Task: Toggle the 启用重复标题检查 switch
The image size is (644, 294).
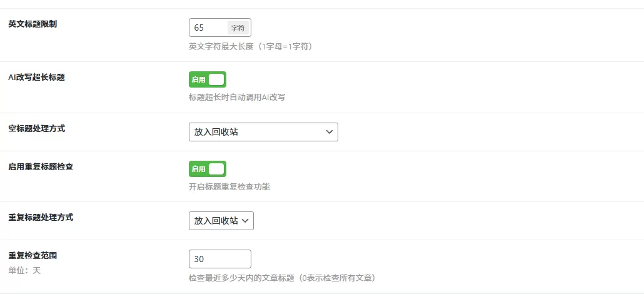Action: tap(208, 169)
